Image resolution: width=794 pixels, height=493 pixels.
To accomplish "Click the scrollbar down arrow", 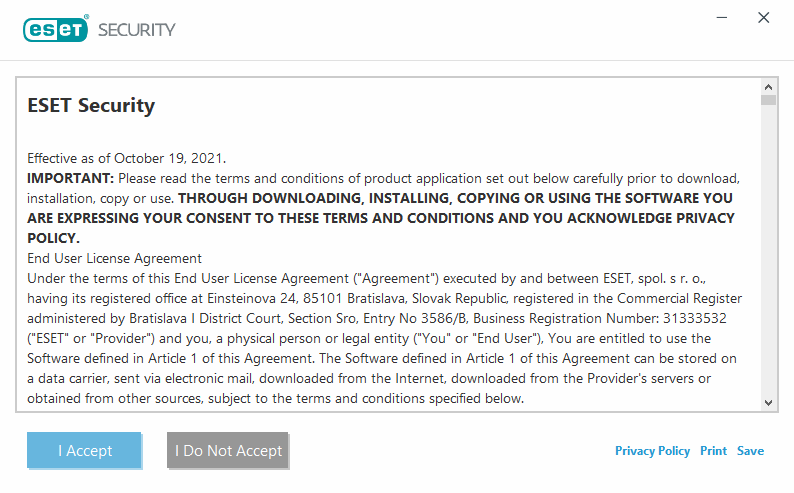I will click(x=768, y=401).
